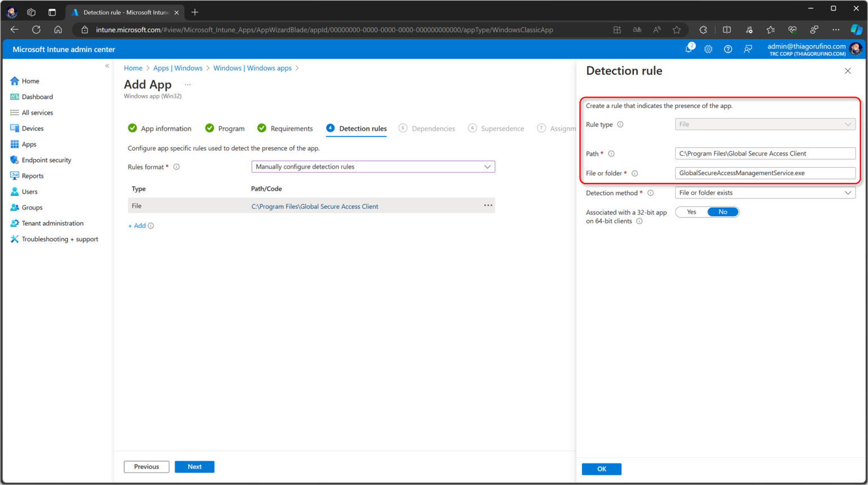Open Endpoint security in sidebar

click(x=46, y=160)
